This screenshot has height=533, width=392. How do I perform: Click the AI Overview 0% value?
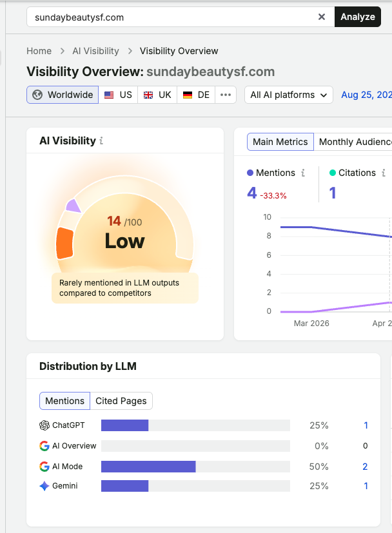[x=321, y=446]
